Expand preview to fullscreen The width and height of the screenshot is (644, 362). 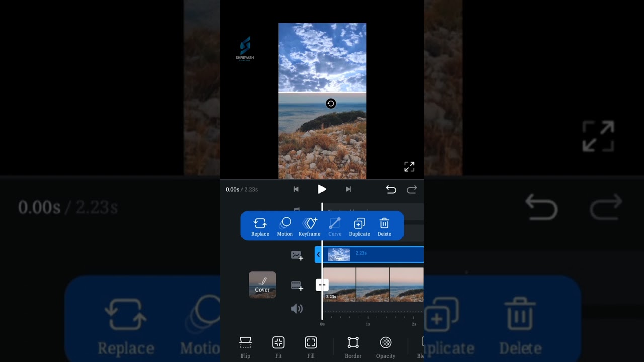[409, 167]
